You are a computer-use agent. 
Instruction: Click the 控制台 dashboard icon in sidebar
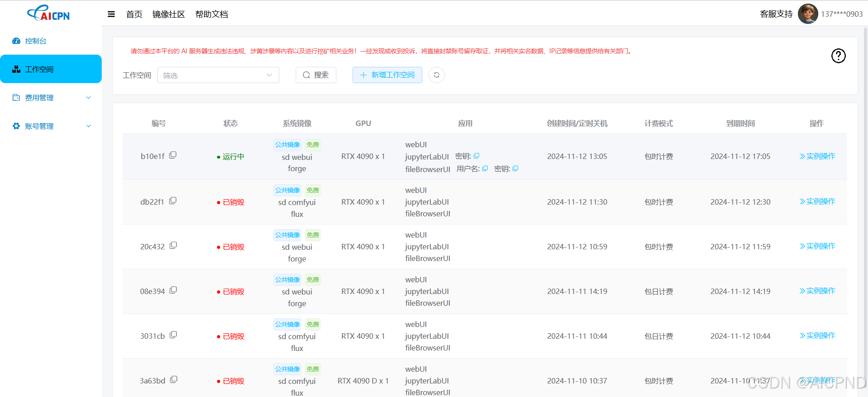click(x=16, y=41)
